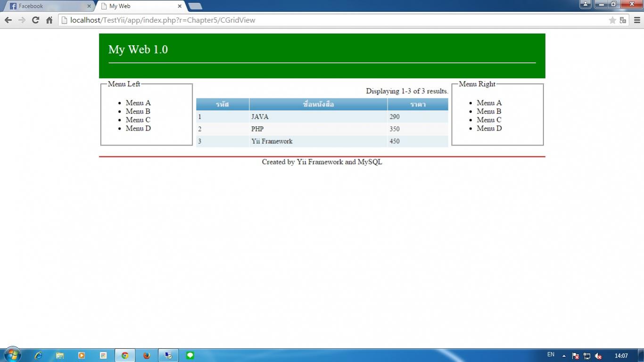Open a new browser tab
This screenshot has width=644, height=362.
point(195,6)
